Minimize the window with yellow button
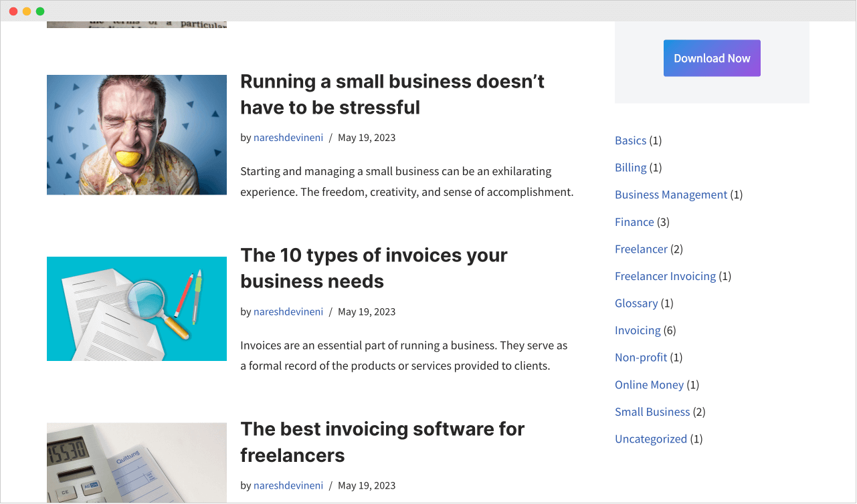The image size is (857, 504). (27, 11)
